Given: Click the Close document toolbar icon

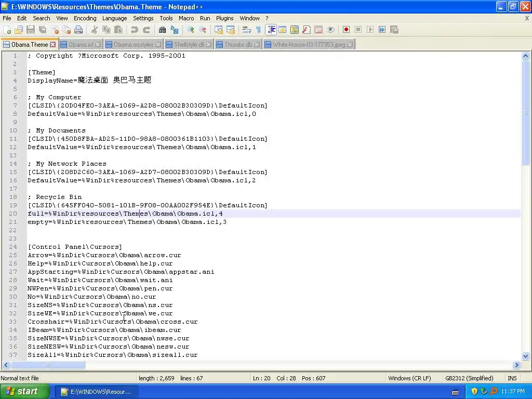Looking at the screenshot, I should pyautogui.click(x=55, y=30).
